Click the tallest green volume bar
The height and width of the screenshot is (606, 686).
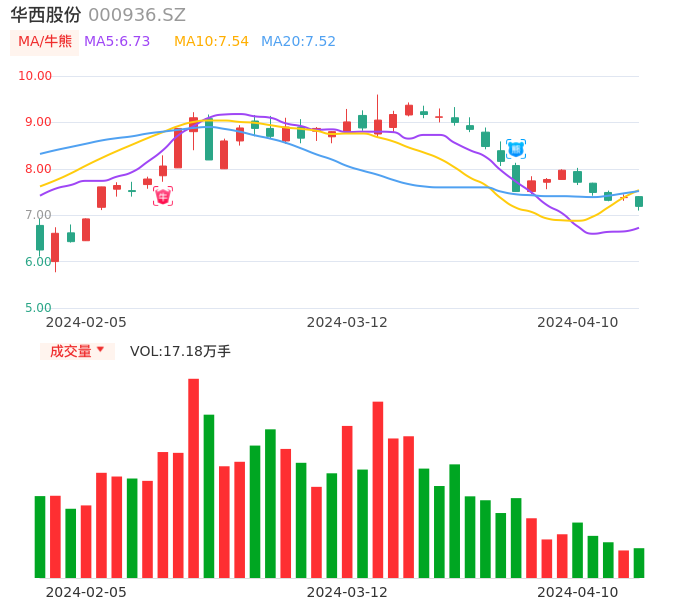[209, 495]
